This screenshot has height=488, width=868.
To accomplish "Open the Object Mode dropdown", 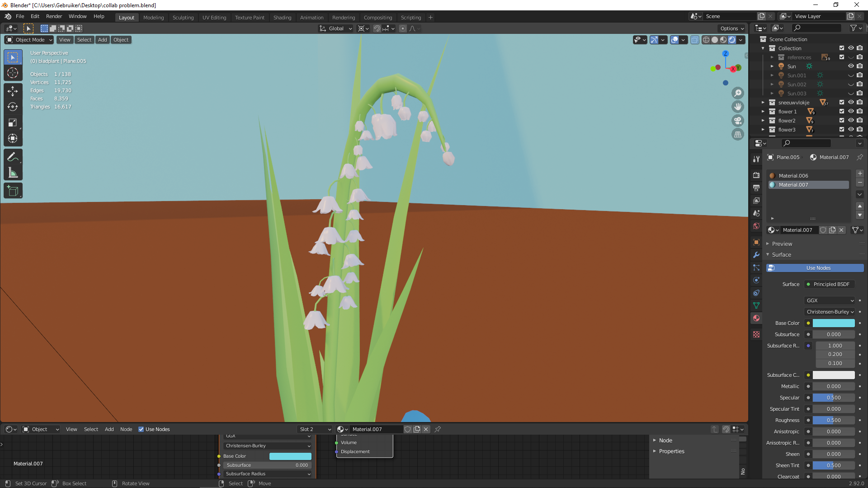I will click(x=29, y=40).
